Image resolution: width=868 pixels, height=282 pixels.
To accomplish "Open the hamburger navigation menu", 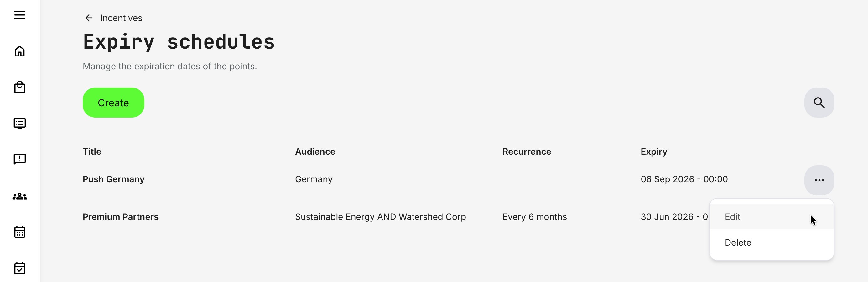I will tap(19, 15).
